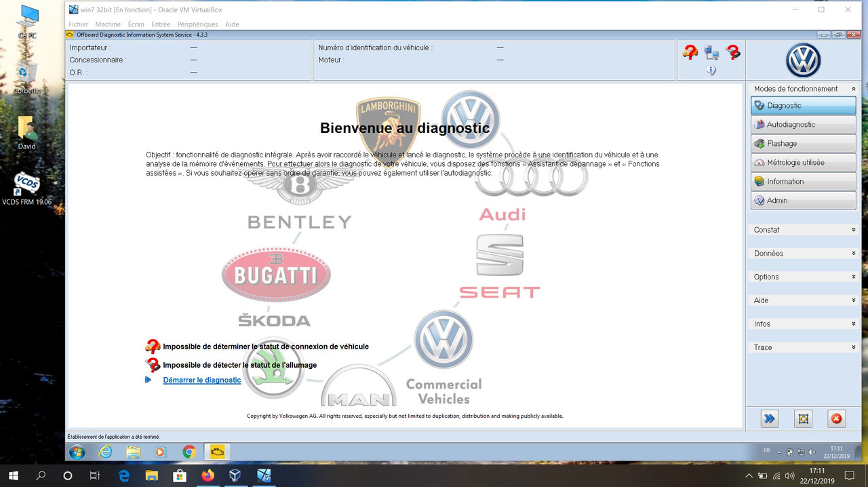Collapse the Modes de fonctionnement section
Screen dimensions: 868x487
tap(853, 89)
